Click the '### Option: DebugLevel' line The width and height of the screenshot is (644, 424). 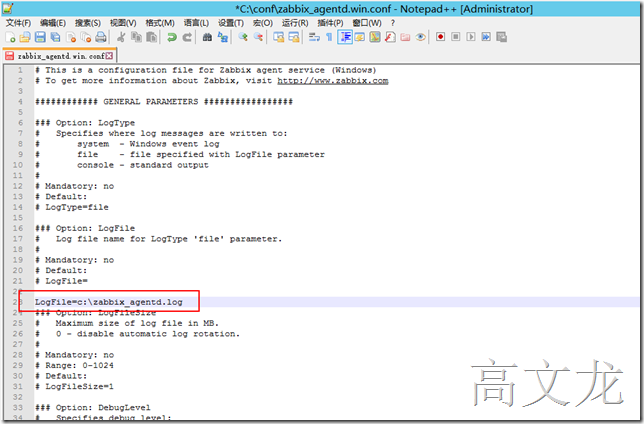click(x=93, y=408)
